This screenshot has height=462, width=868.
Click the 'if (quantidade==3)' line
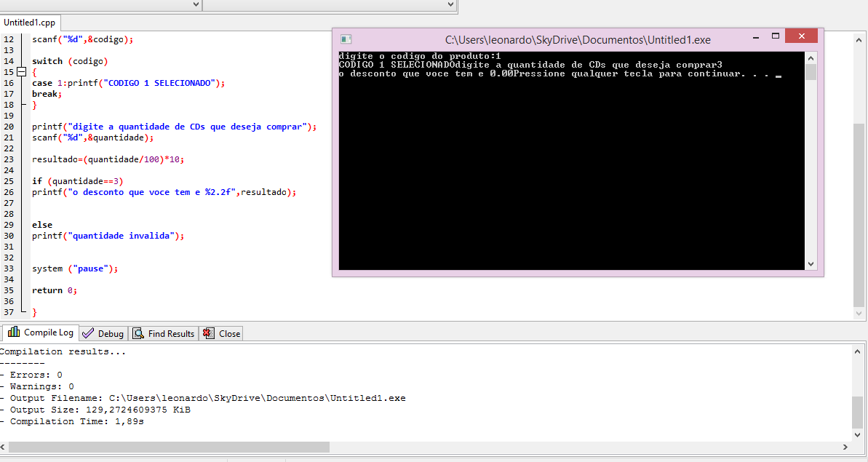pyautogui.click(x=78, y=181)
